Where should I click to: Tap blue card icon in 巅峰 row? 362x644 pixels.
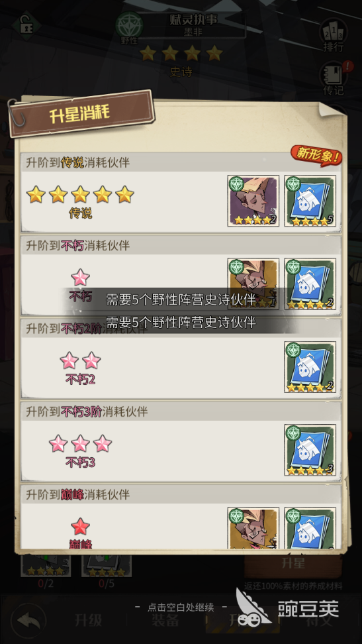tap(310, 528)
